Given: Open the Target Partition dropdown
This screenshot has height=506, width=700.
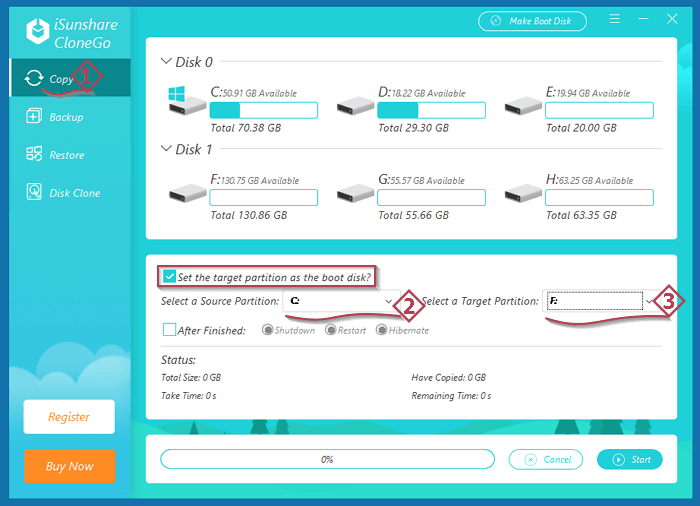Looking at the screenshot, I should (600, 301).
